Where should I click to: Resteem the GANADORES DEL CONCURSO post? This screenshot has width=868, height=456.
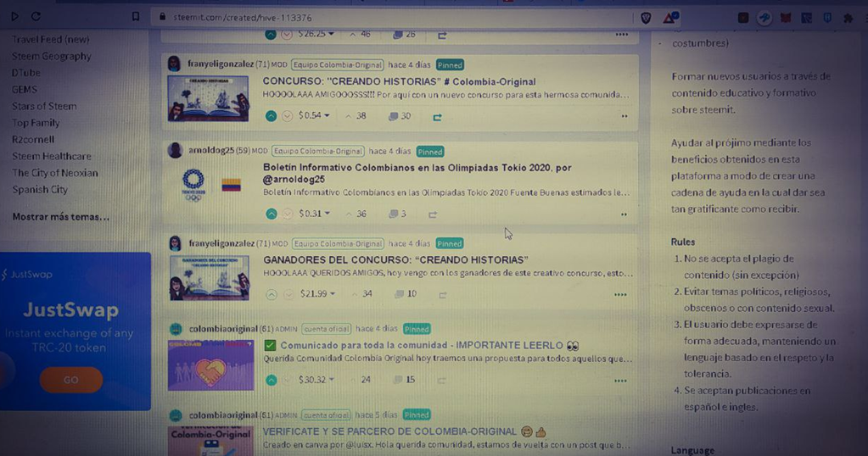442,295
